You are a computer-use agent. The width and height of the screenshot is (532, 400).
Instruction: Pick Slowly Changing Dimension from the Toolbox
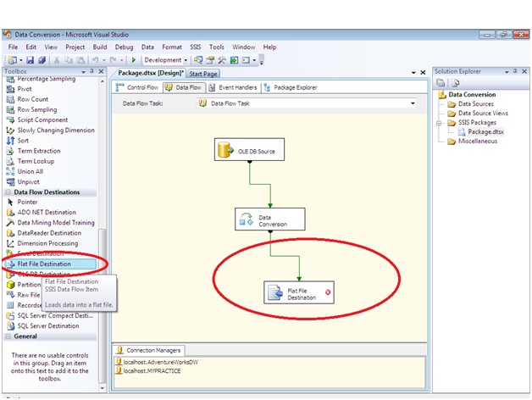point(54,130)
